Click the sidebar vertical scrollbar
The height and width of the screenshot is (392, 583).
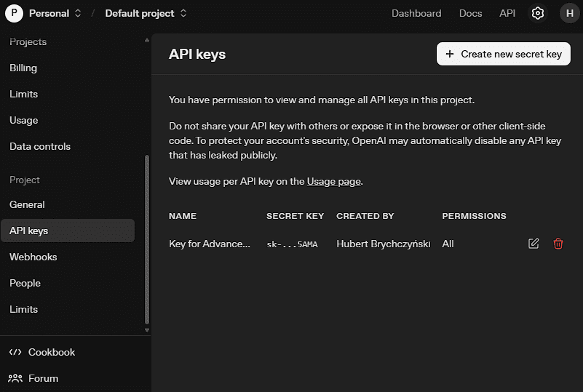point(147,240)
